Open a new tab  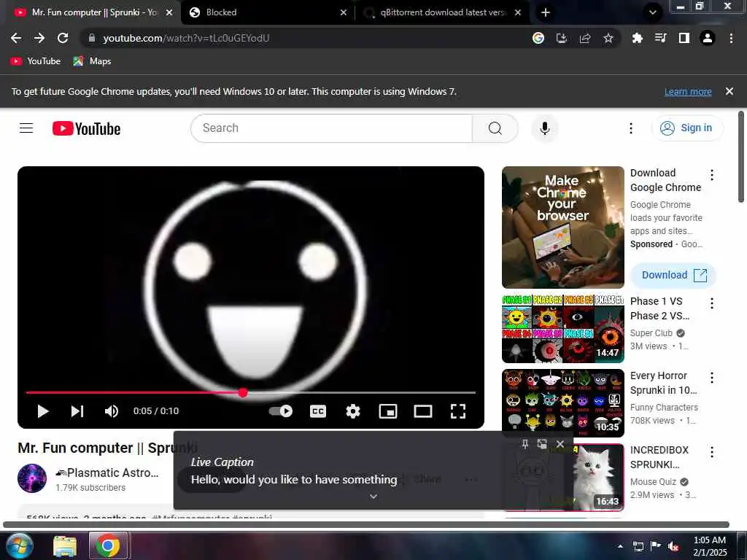pos(546,12)
